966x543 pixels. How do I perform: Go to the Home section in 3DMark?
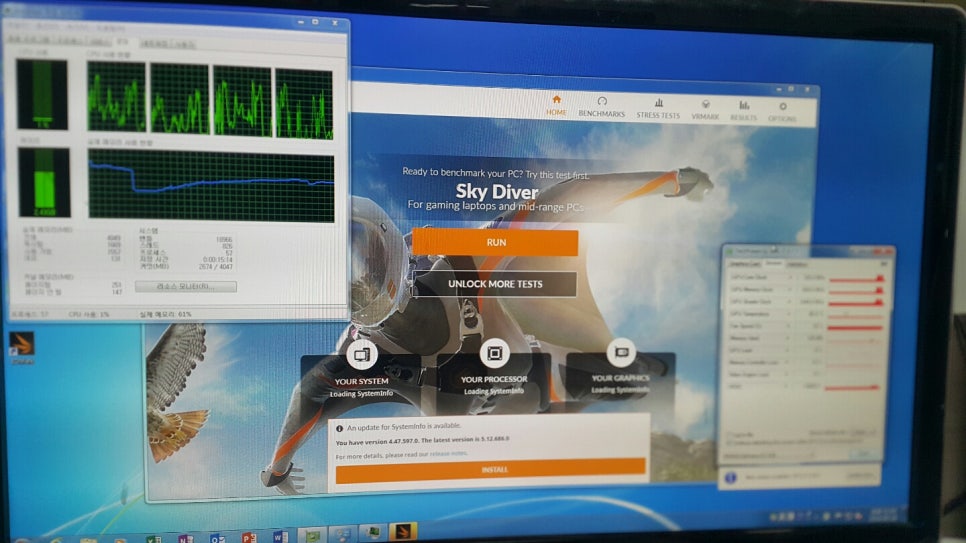pyautogui.click(x=556, y=105)
